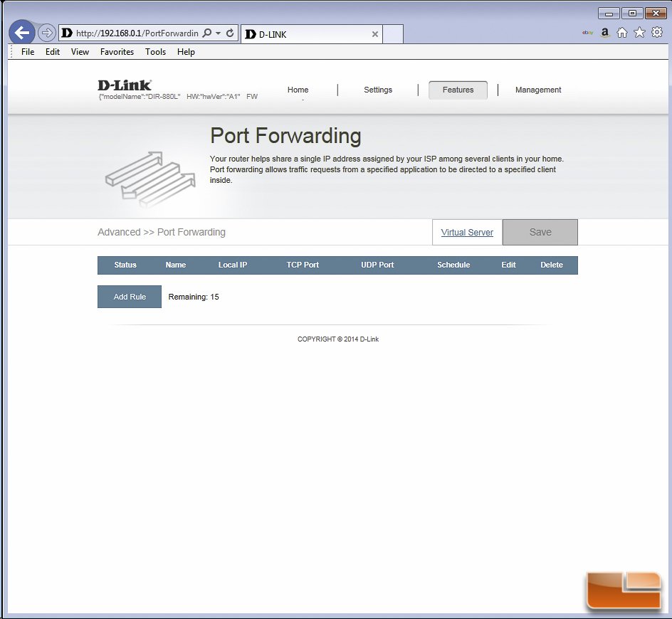Click the Add Rule button
The height and width of the screenshot is (619, 672).
pos(130,297)
